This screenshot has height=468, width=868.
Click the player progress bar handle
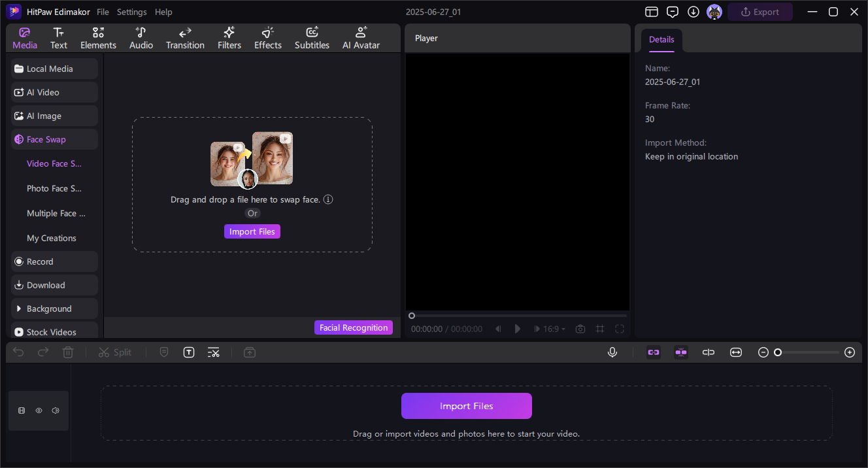pos(412,316)
